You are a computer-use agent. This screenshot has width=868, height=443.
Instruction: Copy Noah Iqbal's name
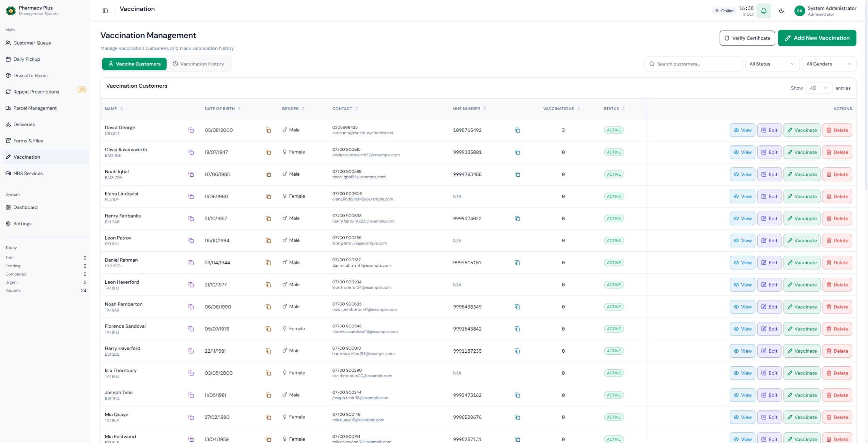[191, 175]
